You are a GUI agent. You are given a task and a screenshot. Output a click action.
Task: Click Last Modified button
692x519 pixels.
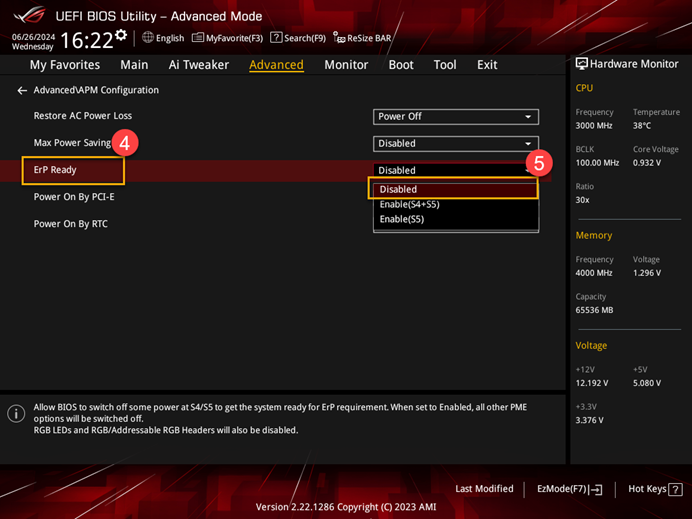484,489
